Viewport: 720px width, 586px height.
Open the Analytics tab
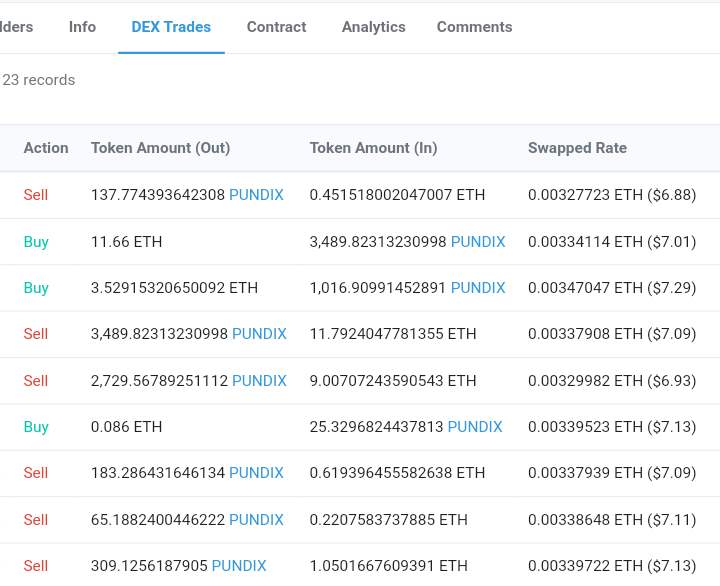374,27
